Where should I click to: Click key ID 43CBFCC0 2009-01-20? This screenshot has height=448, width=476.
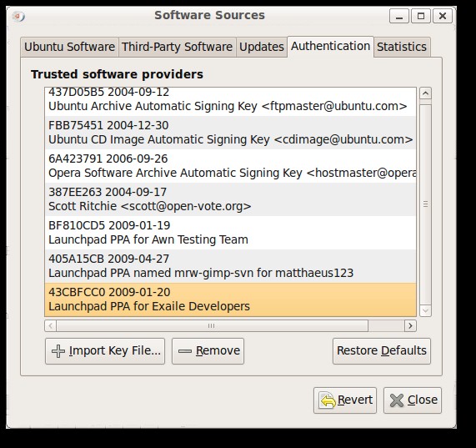coord(109,293)
